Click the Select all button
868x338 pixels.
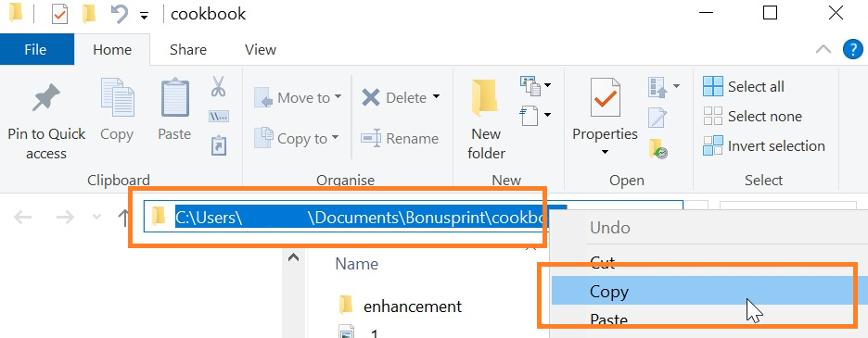[x=744, y=87]
